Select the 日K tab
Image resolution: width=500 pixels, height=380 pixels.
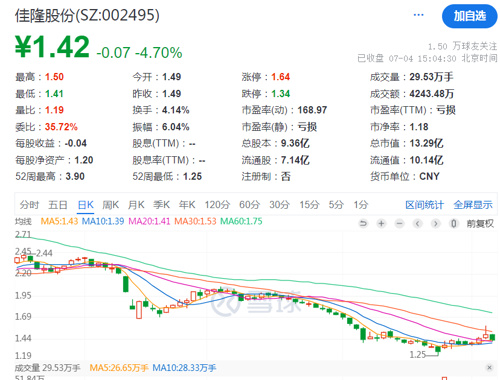point(85,205)
